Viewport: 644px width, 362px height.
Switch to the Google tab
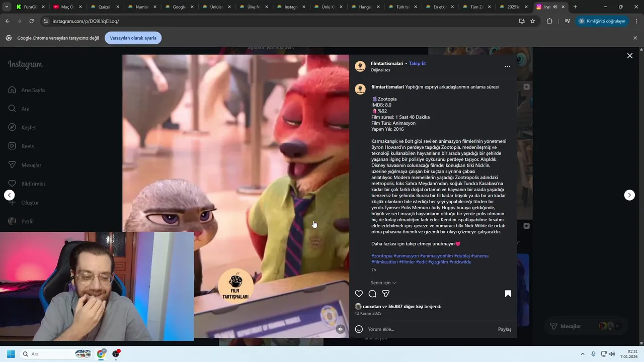(179, 7)
